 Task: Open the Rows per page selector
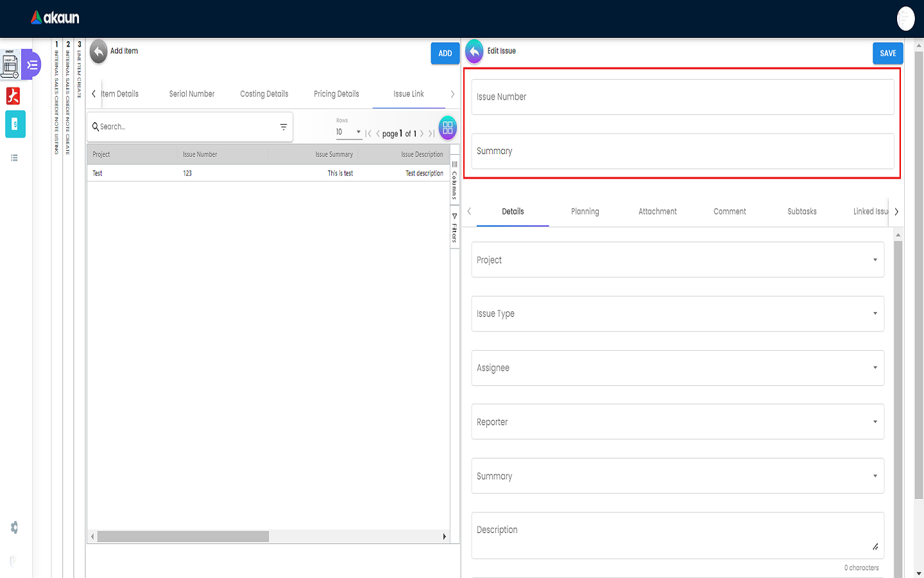(x=348, y=132)
